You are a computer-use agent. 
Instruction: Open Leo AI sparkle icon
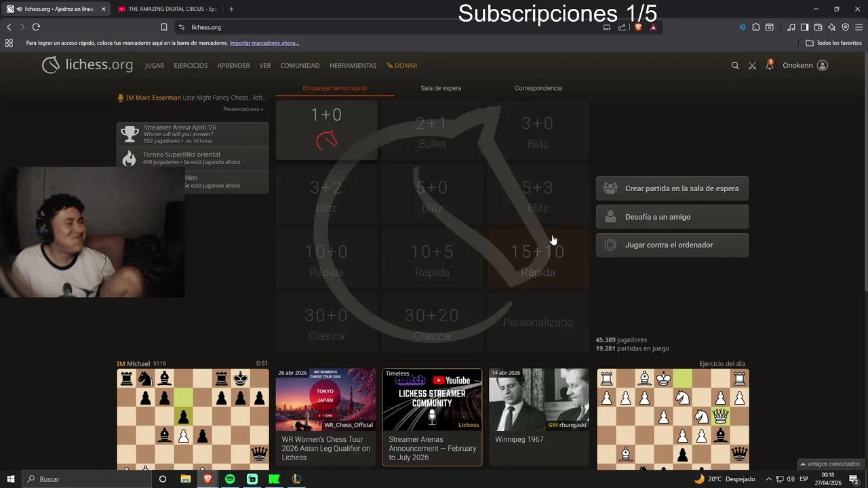coord(831,27)
